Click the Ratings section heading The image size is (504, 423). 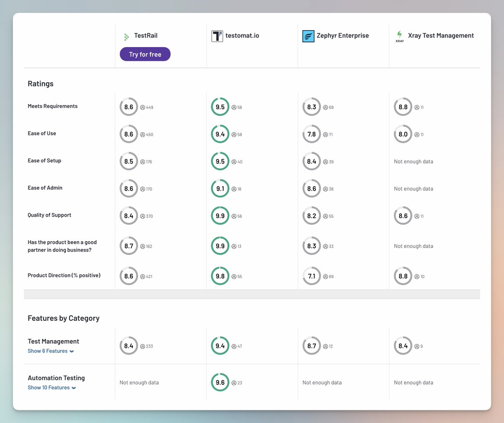pyautogui.click(x=41, y=84)
